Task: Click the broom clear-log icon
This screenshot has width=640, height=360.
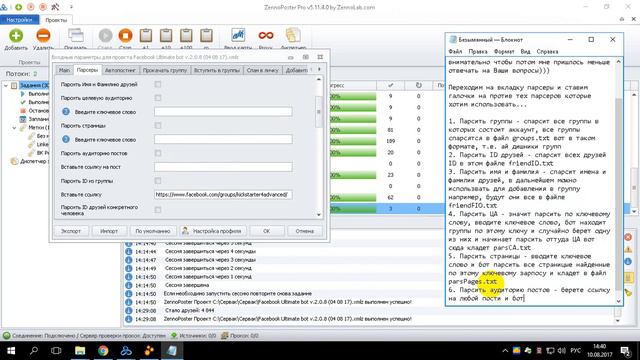Action: coord(628,292)
